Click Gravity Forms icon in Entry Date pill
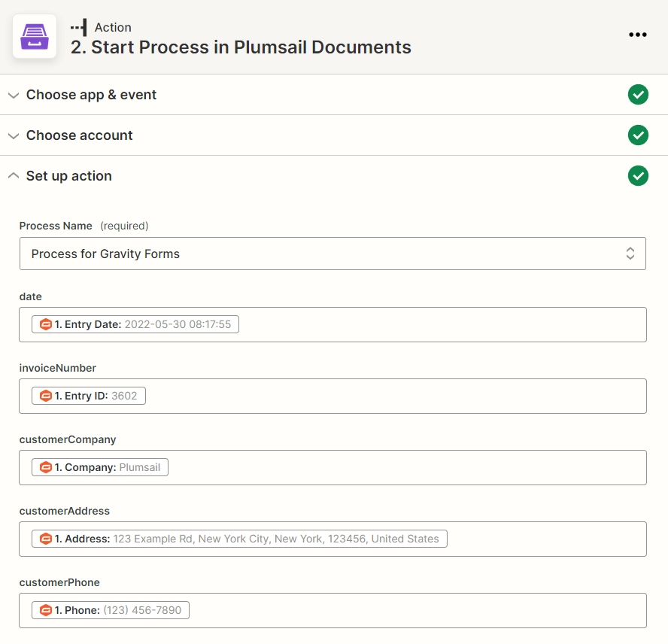The width and height of the screenshot is (668, 644). coord(46,324)
